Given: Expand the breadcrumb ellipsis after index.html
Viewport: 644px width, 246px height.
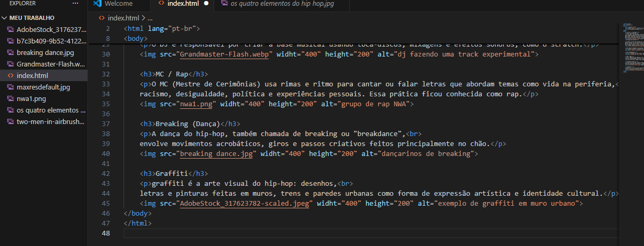Looking at the screenshot, I should (149, 18).
